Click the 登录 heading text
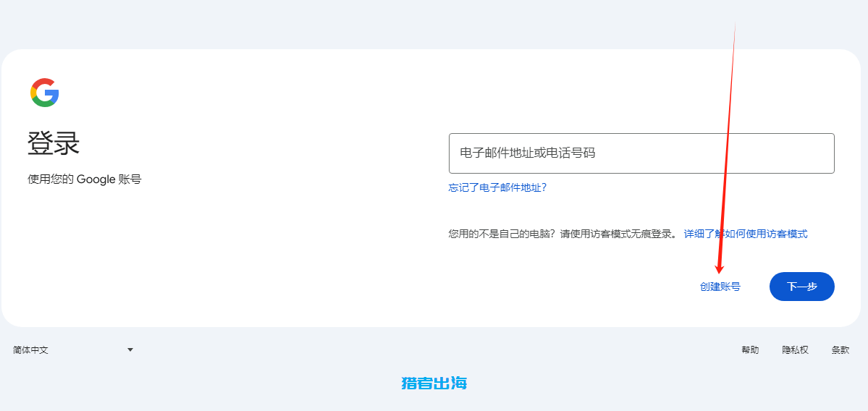This screenshot has width=868, height=411. pos(54,144)
